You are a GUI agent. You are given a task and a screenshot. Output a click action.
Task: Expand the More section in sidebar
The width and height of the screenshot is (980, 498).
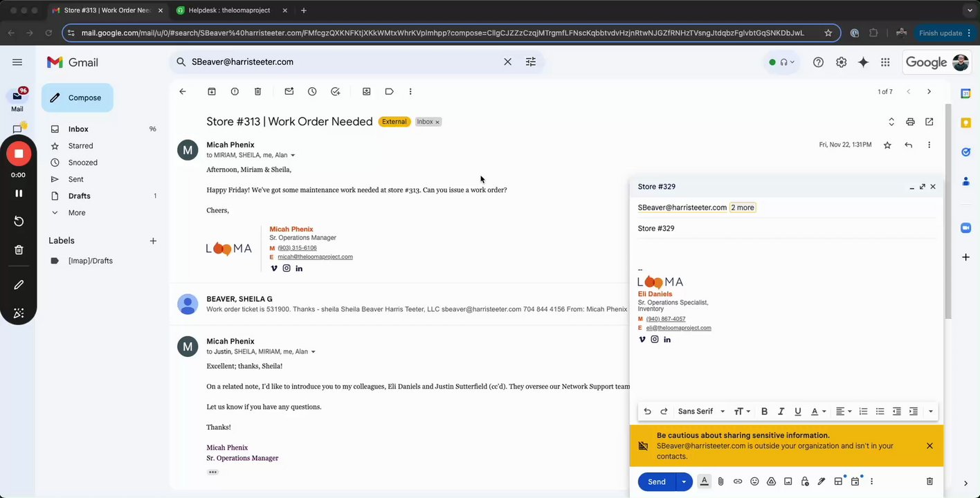(77, 212)
